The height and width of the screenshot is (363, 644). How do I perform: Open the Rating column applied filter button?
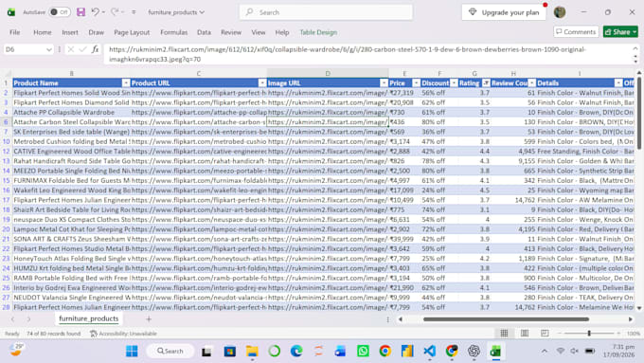click(x=486, y=83)
